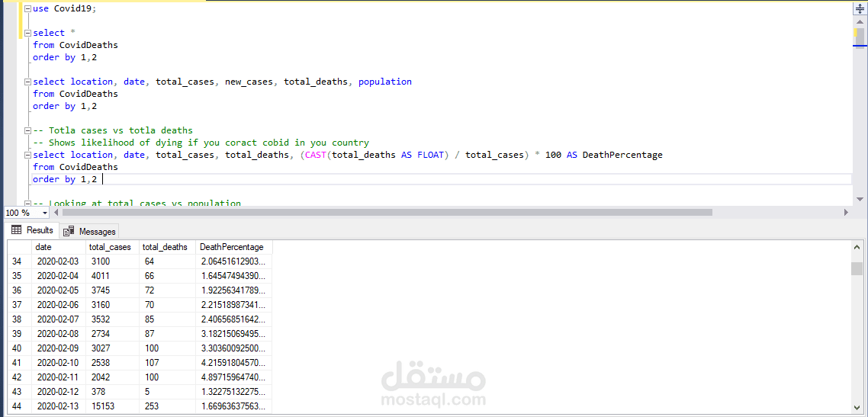Screen dimensions: 868x417
Task: Click the results grid vertical scrollbar thumb
Action: point(857,269)
